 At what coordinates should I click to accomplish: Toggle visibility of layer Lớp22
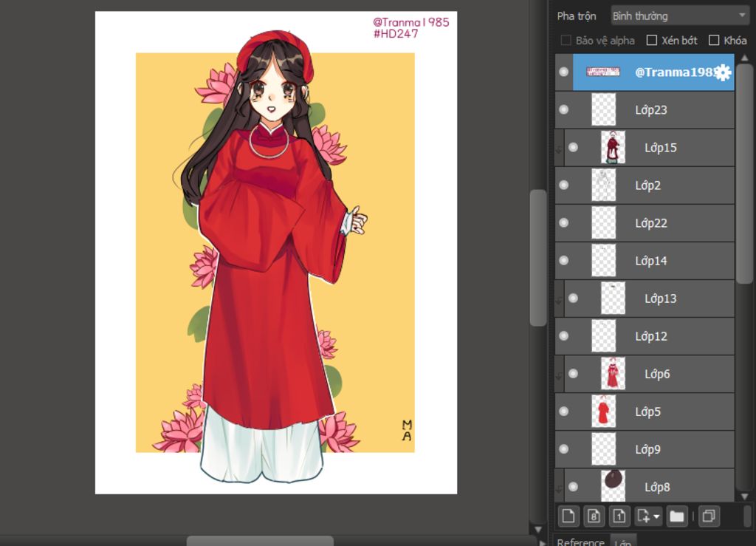pos(563,222)
